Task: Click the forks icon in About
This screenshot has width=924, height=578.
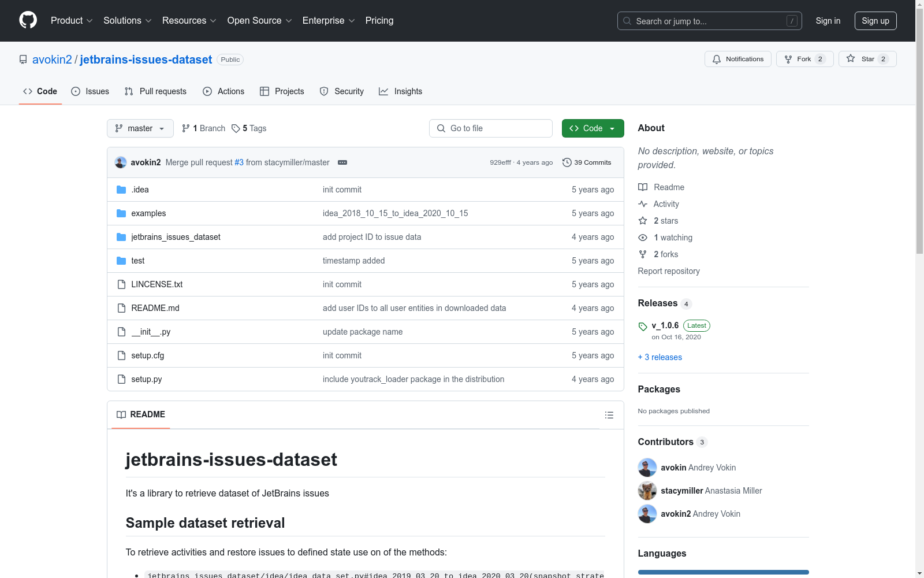Action: [643, 254]
